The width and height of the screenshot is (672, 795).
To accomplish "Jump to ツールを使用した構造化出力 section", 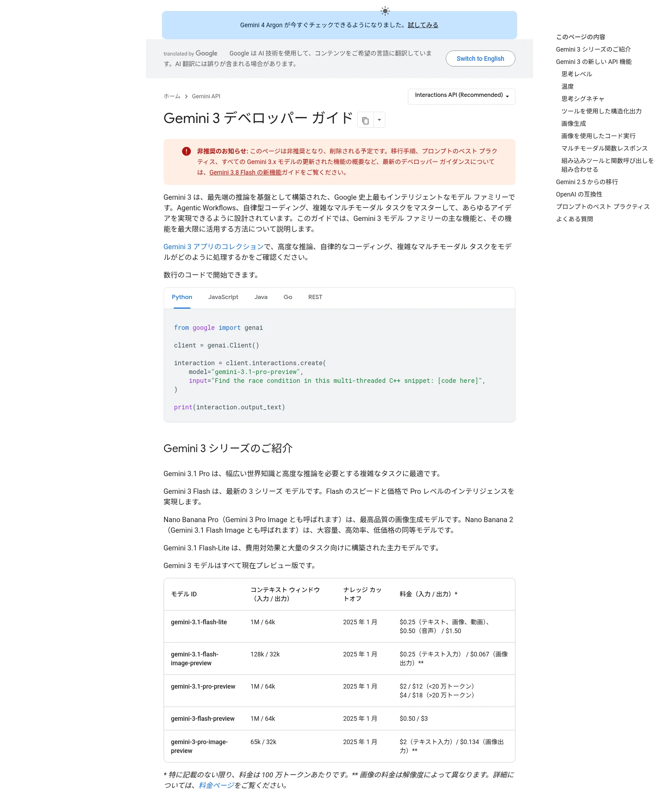I will pyautogui.click(x=601, y=111).
